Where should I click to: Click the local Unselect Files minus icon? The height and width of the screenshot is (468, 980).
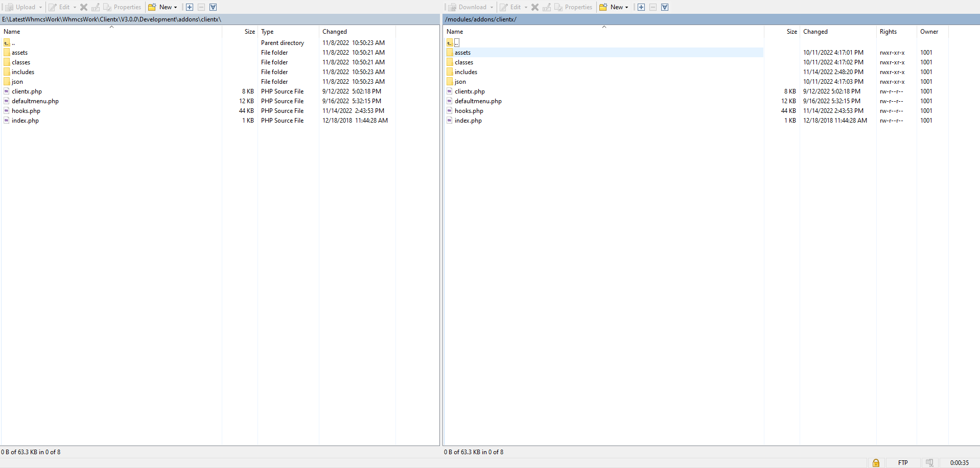pyautogui.click(x=201, y=7)
